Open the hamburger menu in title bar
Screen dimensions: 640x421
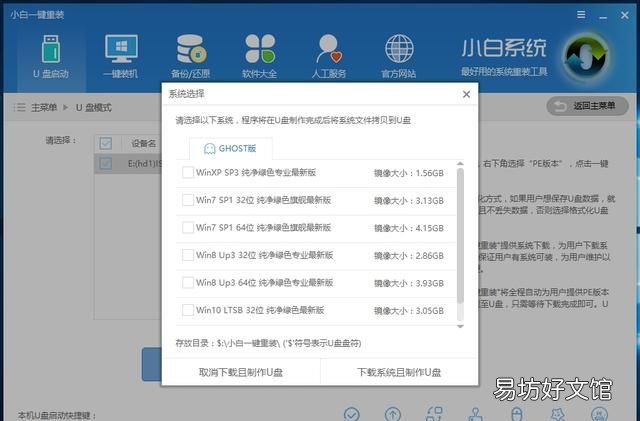tap(581, 15)
